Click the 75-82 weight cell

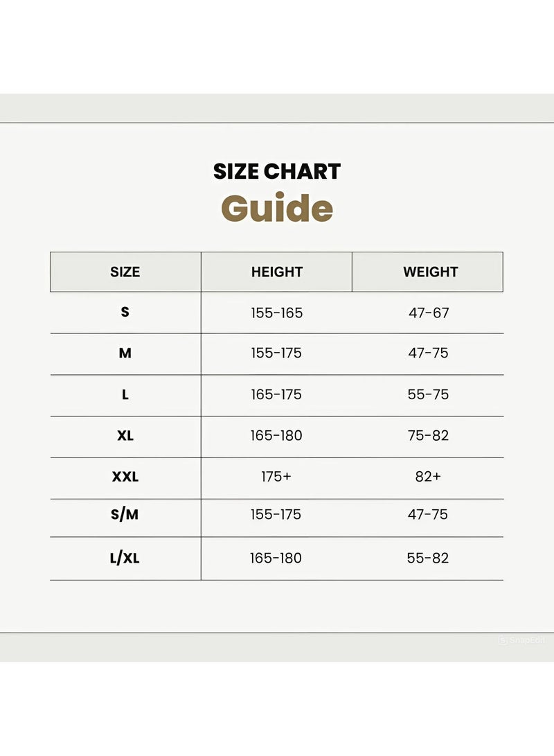pyautogui.click(x=429, y=436)
